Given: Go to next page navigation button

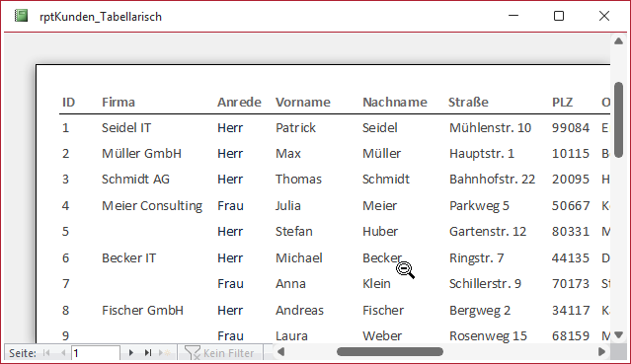Looking at the screenshot, I should click(x=130, y=353).
